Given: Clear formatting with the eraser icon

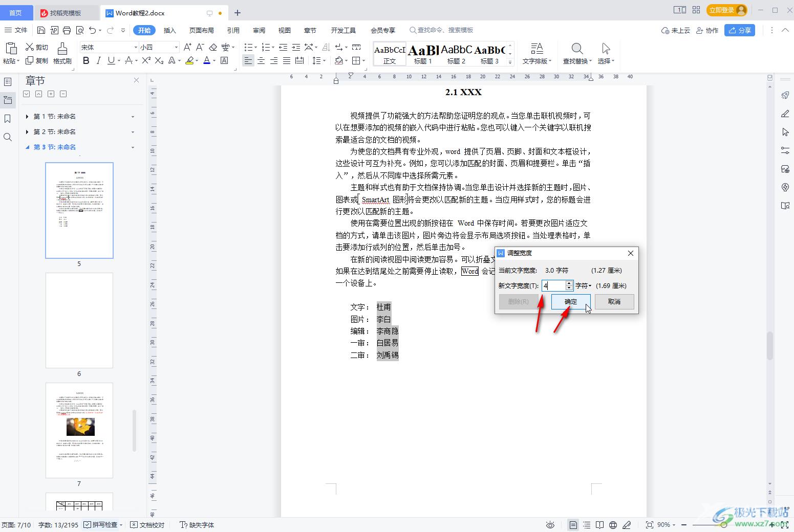Looking at the screenshot, I should click(x=213, y=47).
